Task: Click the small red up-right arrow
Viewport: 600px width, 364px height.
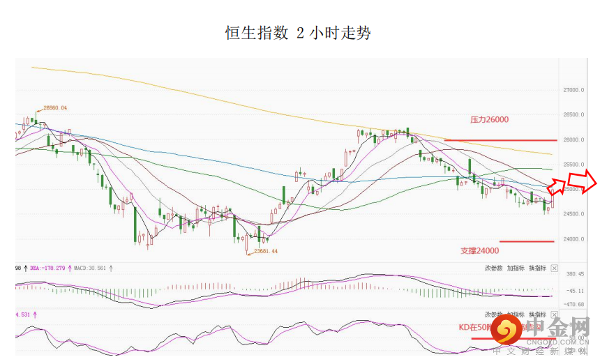Action: coord(556,186)
